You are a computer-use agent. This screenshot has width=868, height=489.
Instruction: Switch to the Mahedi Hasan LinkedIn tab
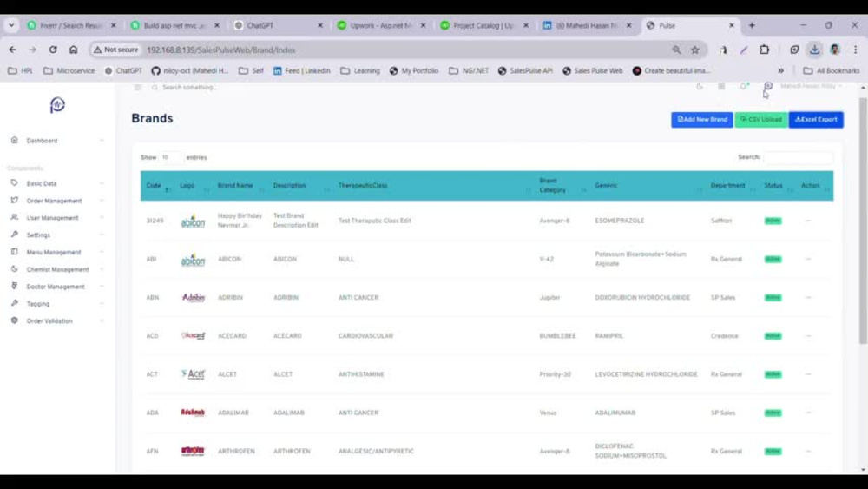coord(588,25)
